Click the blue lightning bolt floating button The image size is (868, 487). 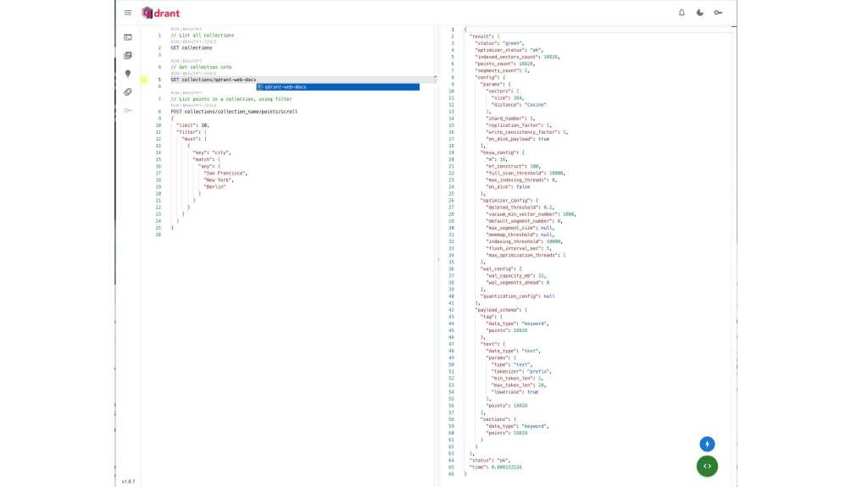click(x=707, y=444)
